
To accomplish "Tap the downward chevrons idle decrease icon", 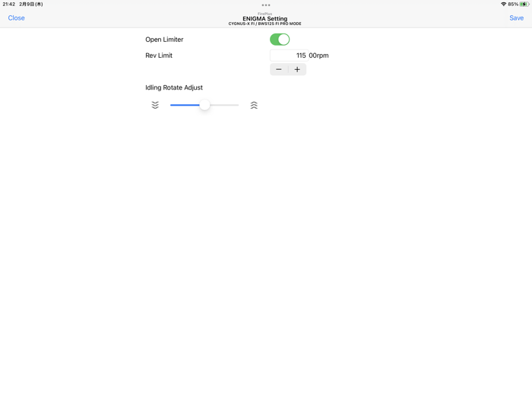I will [155, 105].
